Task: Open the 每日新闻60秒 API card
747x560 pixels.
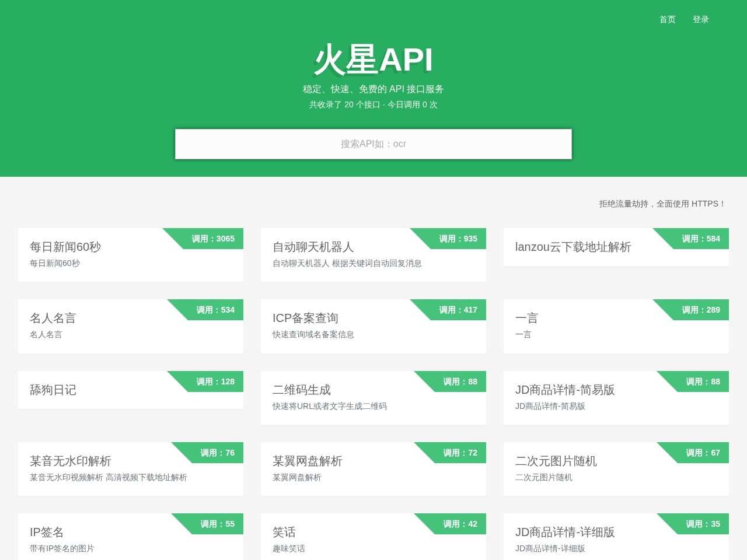Action: tap(130, 255)
